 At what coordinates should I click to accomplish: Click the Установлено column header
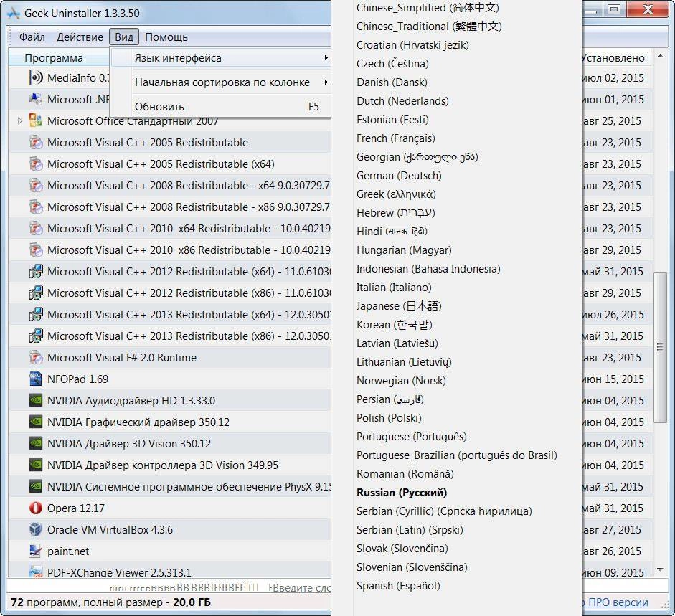pyautogui.click(x=618, y=57)
